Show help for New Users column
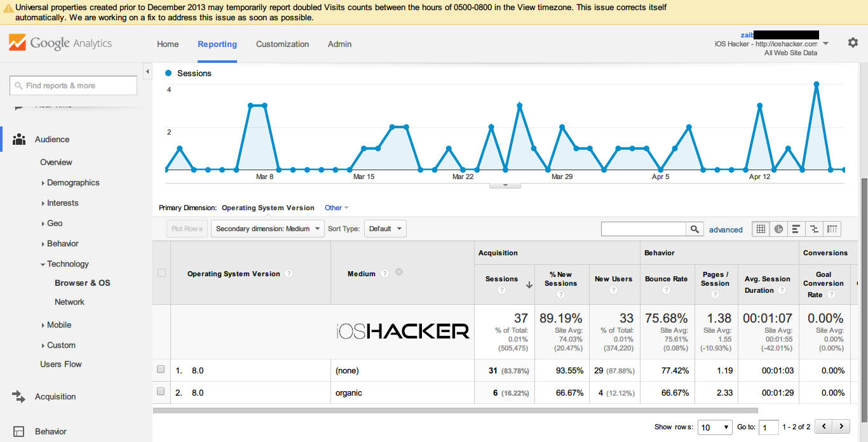Image resolution: width=868 pixels, height=442 pixels. point(613,290)
